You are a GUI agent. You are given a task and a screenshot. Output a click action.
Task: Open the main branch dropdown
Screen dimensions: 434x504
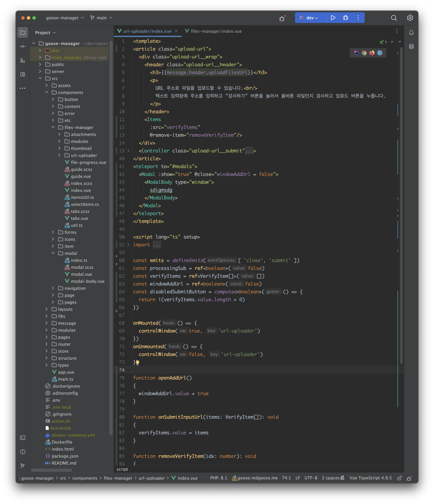(x=101, y=18)
